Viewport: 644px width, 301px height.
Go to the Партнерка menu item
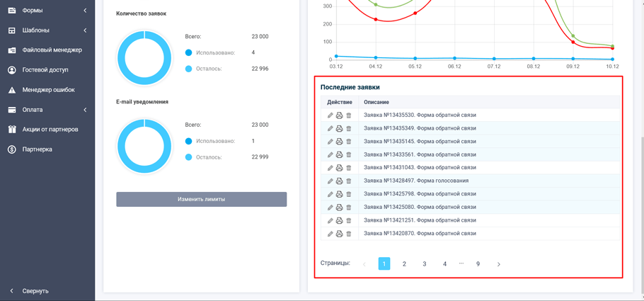[x=37, y=149]
